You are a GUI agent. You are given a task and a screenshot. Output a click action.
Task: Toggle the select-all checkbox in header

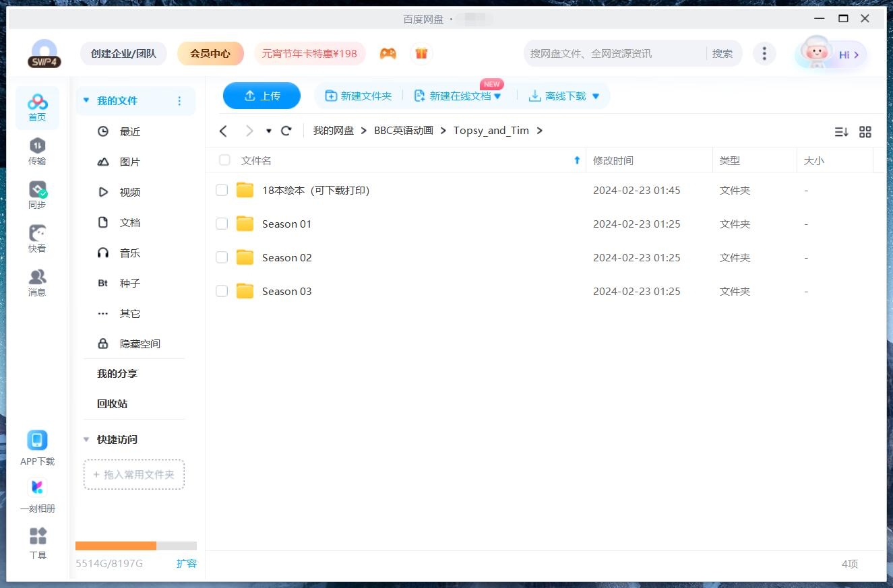coord(224,160)
